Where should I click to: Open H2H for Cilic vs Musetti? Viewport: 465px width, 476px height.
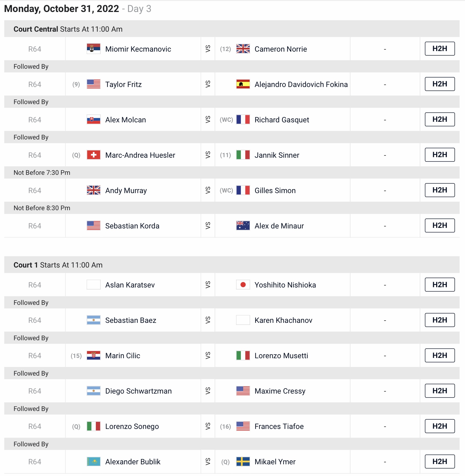coord(440,355)
